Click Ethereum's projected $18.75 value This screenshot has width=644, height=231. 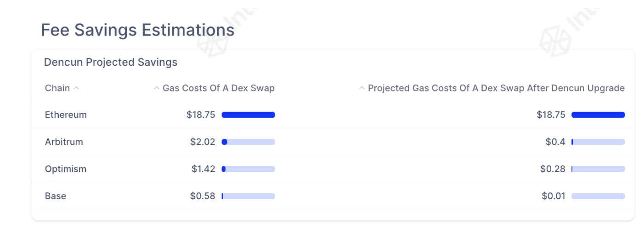(x=551, y=115)
